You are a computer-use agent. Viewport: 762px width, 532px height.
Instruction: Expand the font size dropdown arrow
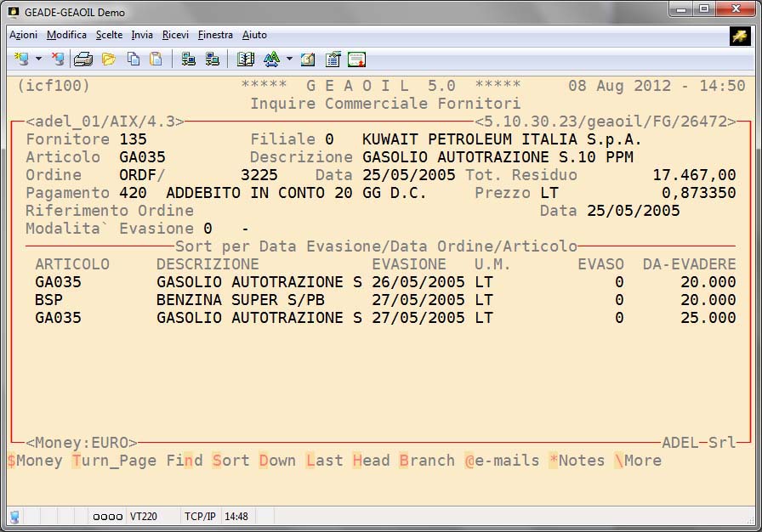[x=289, y=59]
